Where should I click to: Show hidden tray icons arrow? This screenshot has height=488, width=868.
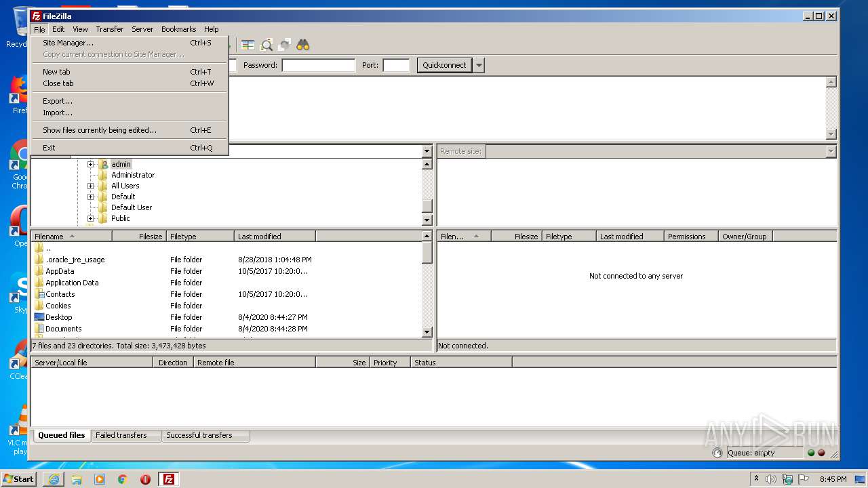tap(756, 479)
